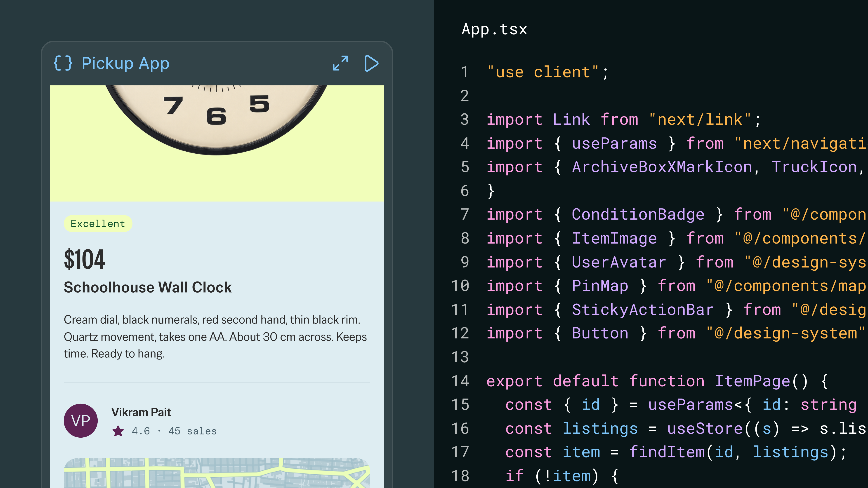Viewport: 868px width, 488px height.
Task: Click the closing brace on line 6
Action: (491, 191)
